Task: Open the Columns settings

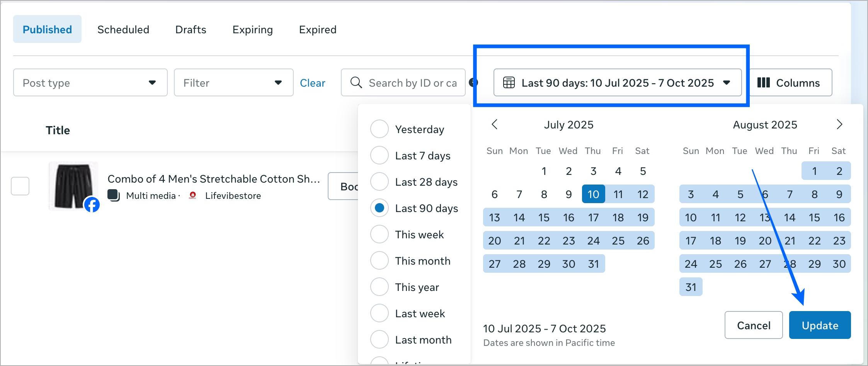Action: click(790, 82)
